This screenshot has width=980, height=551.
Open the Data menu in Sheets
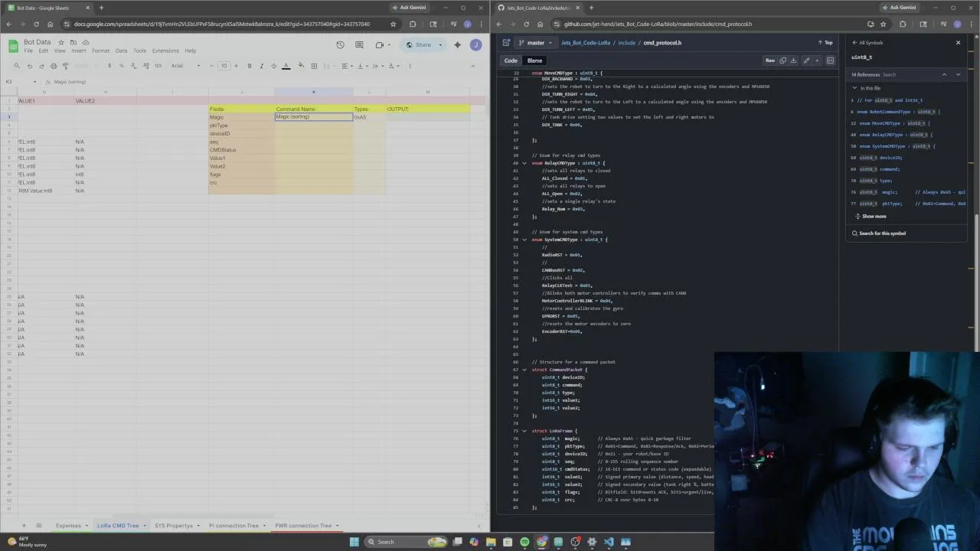click(121, 51)
